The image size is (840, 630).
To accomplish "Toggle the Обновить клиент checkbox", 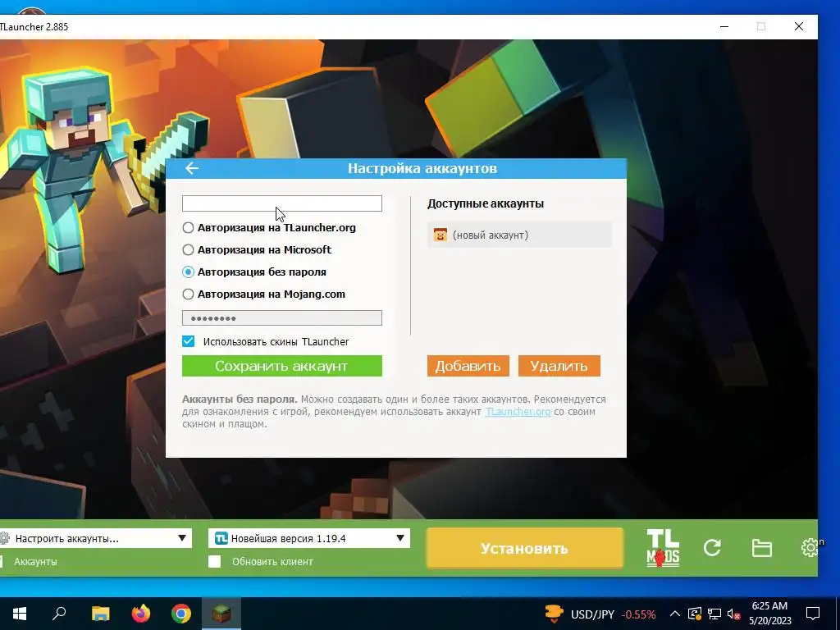I will 214,561.
